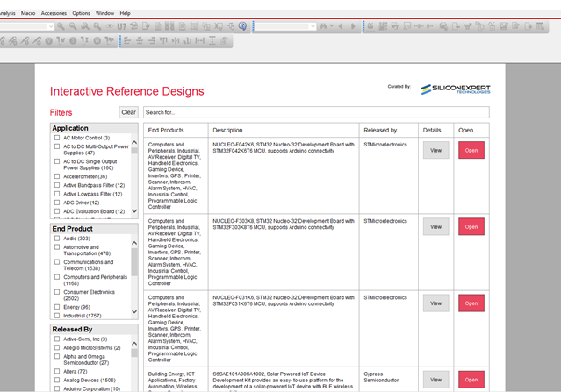The height and width of the screenshot is (392, 561).
Task: Click the circled W marker icon
Action: [97, 40]
